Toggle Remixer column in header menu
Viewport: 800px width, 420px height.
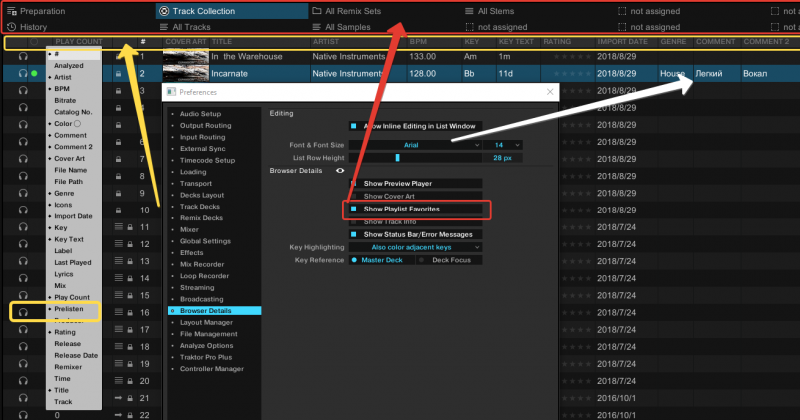tap(68, 367)
